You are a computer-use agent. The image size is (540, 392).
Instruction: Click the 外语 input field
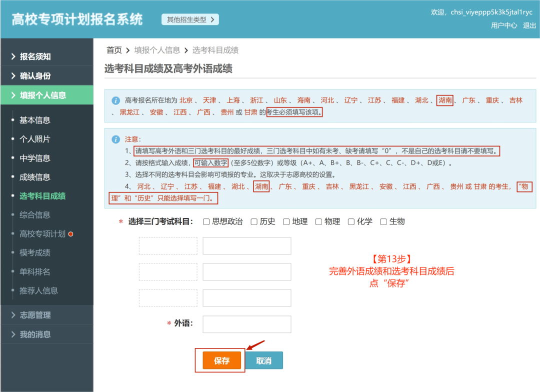pyautogui.click(x=246, y=324)
